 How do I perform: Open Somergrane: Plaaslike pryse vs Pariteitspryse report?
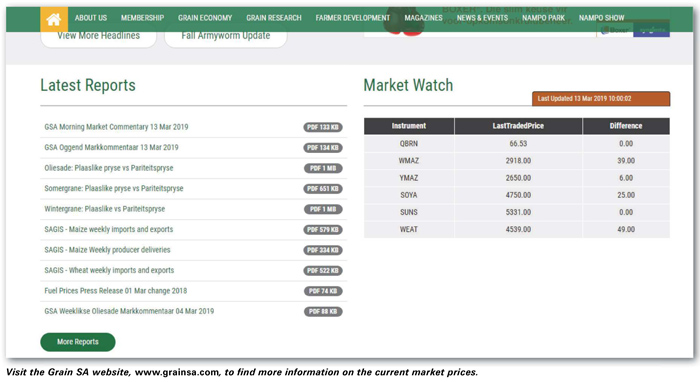coord(113,189)
